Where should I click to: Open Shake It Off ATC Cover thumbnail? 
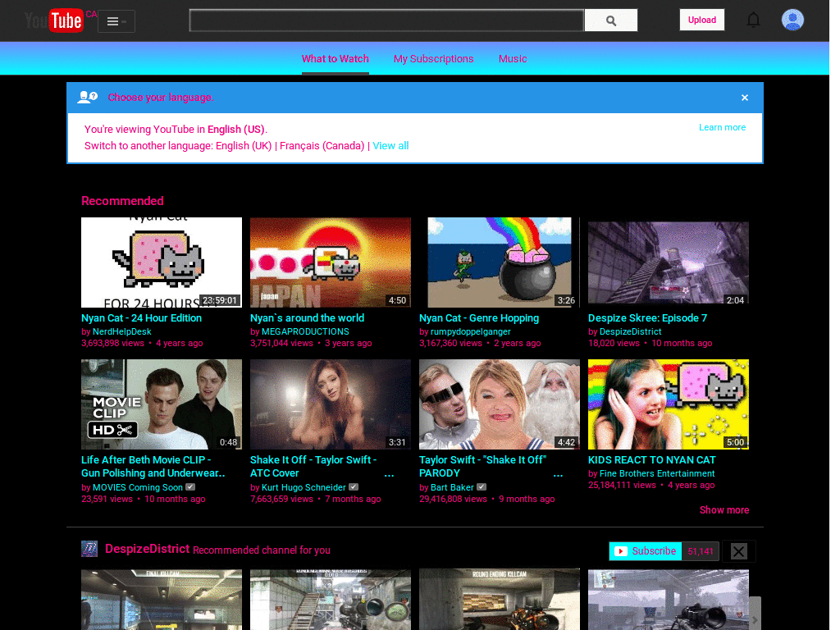(331, 404)
